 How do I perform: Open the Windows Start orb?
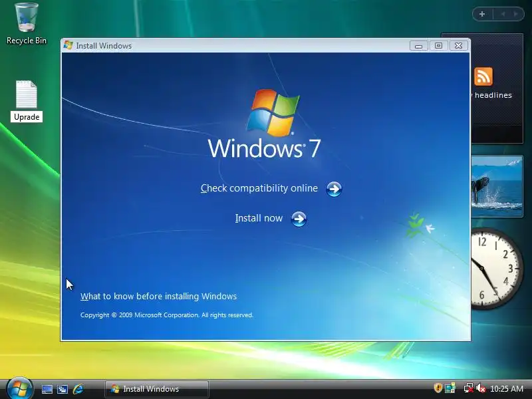tap(20, 388)
